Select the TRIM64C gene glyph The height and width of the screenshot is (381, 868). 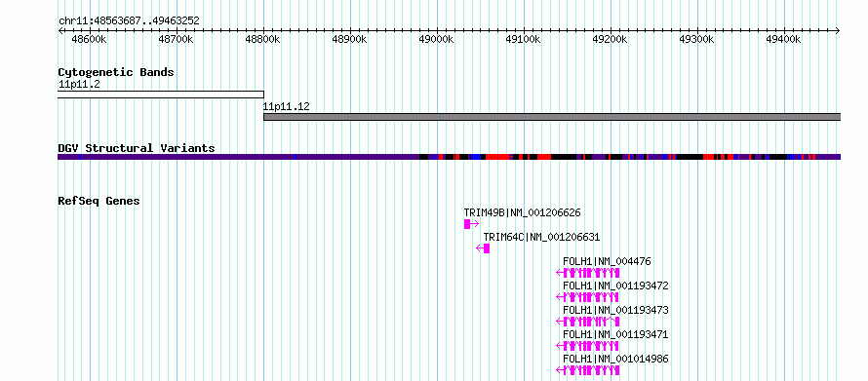tap(483, 248)
